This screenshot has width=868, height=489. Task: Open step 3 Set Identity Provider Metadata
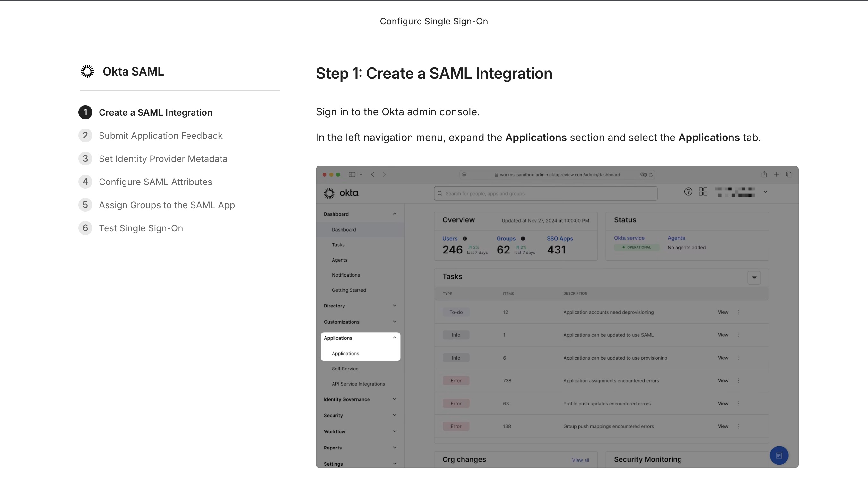pyautogui.click(x=153, y=159)
